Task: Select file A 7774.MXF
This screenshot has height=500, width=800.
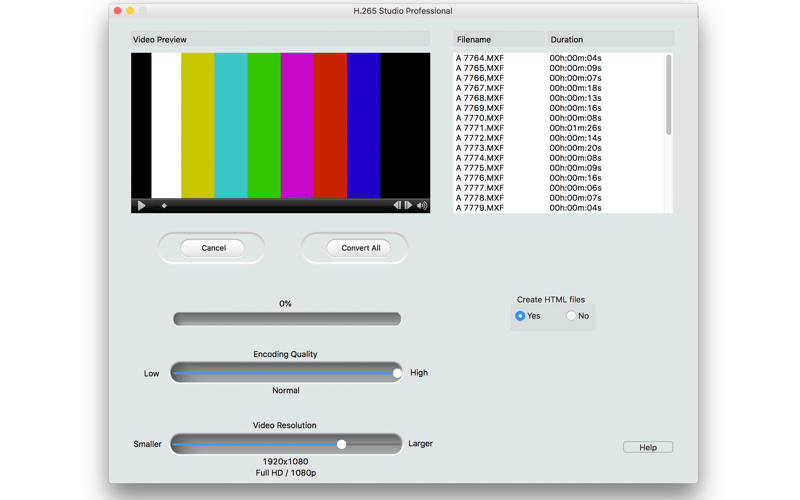Action: coord(480,158)
